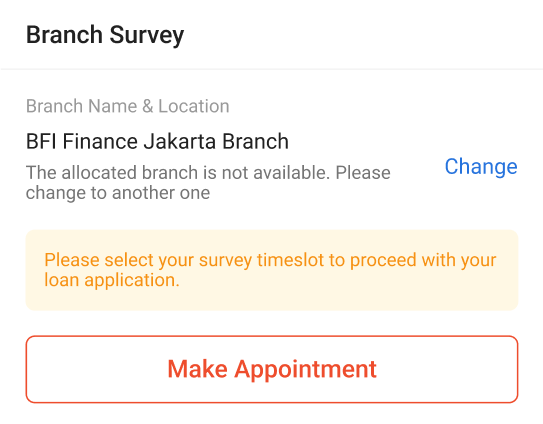Image resolution: width=543 pixels, height=424 pixels.
Task: Tap the word Appointment inside the red-outlined button
Action: click(305, 369)
